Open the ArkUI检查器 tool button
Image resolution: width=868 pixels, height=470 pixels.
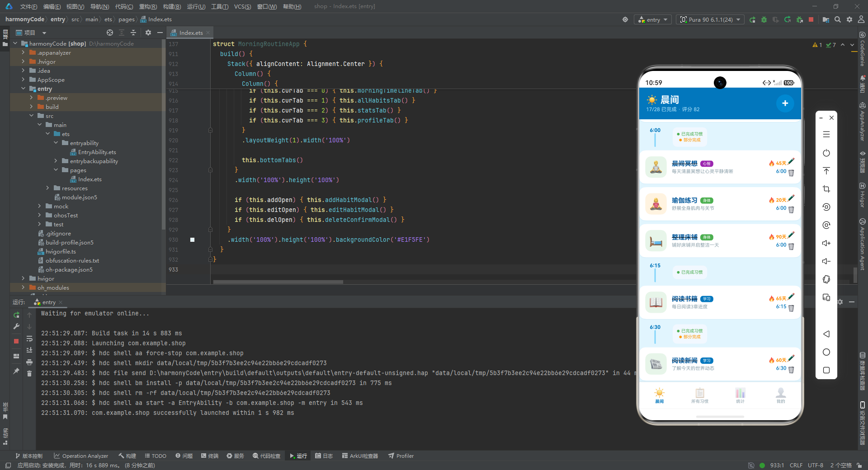click(x=360, y=456)
